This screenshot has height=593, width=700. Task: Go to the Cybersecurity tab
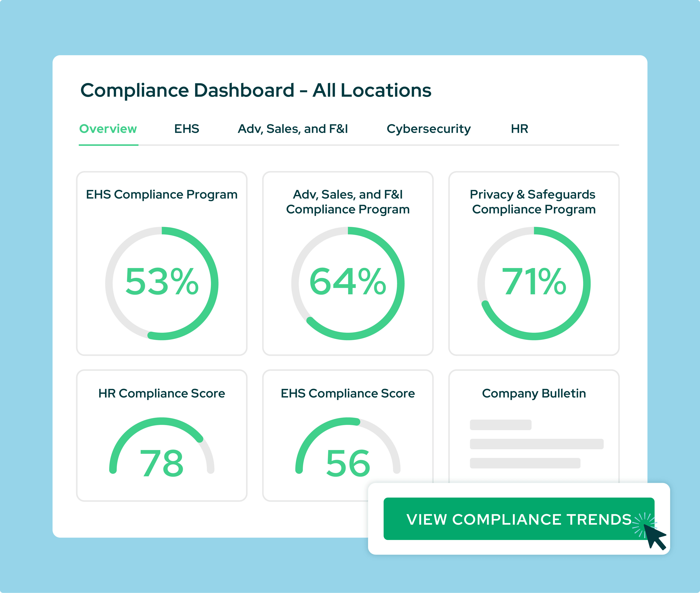pos(429,129)
